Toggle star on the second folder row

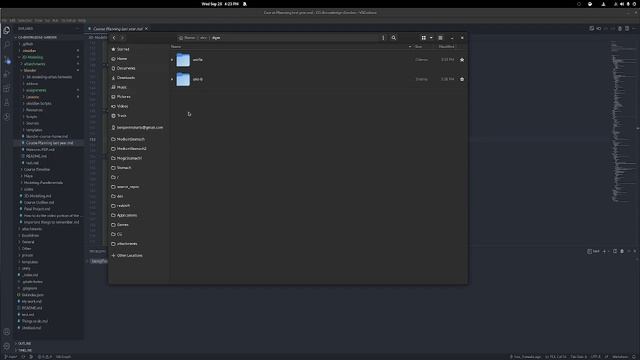click(x=462, y=79)
